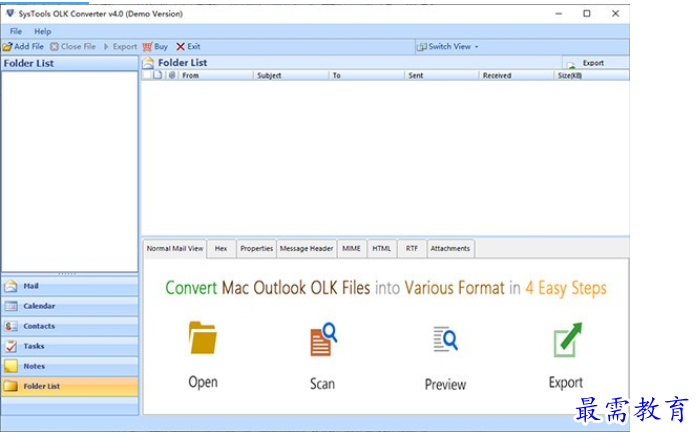This screenshot has height=441, width=697.
Task: Click the Notes icon in the sidebar
Action: [x=11, y=366]
